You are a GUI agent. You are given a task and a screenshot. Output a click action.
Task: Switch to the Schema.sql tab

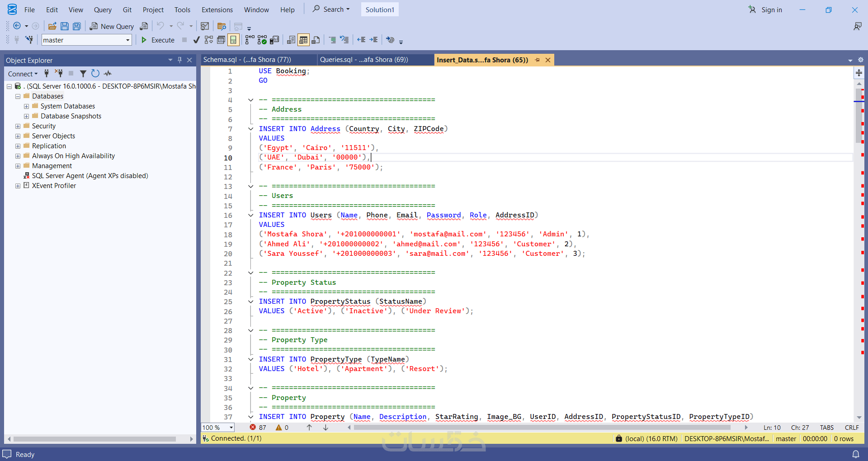[x=247, y=60]
